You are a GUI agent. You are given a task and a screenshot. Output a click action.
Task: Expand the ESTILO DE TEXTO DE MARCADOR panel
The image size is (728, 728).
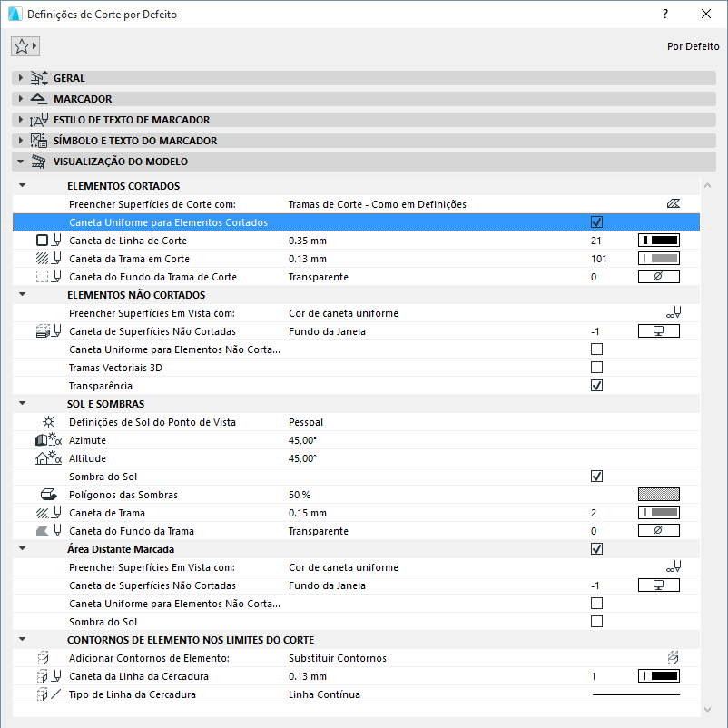click(x=21, y=120)
